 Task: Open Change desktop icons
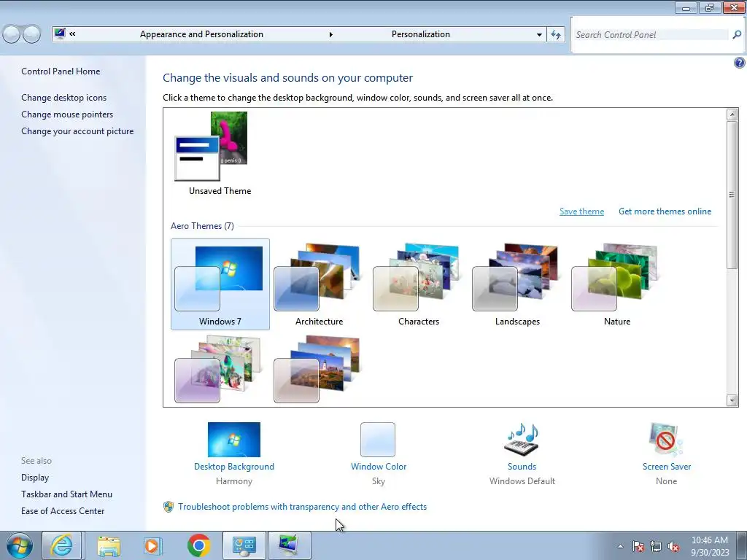tap(64, 98)
